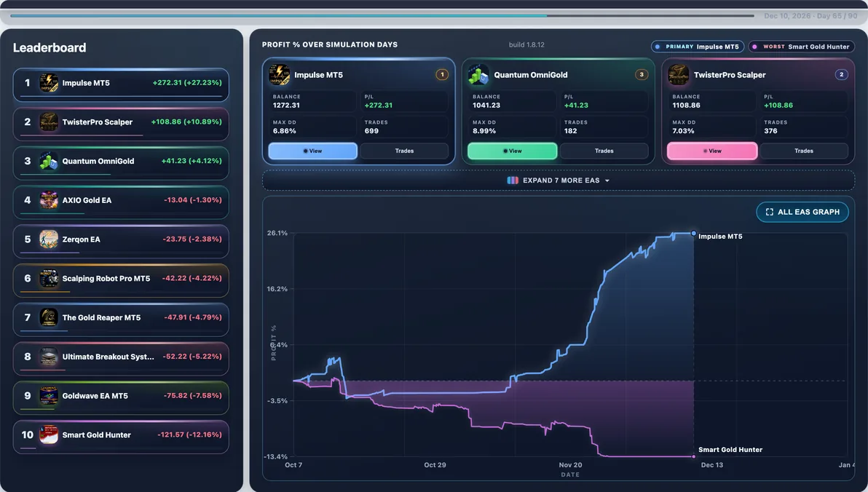Click the Impulse MT5 leaderboard logo icon
Screen dimensions: 868x492
click(x=49, y=83)
